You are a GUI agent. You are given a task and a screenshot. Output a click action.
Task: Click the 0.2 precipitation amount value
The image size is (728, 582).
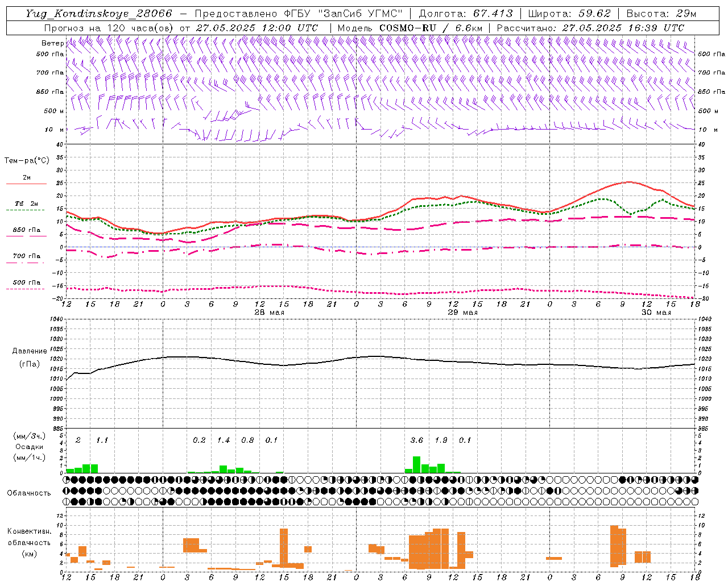pyautogui.click(x=199, y=440)
